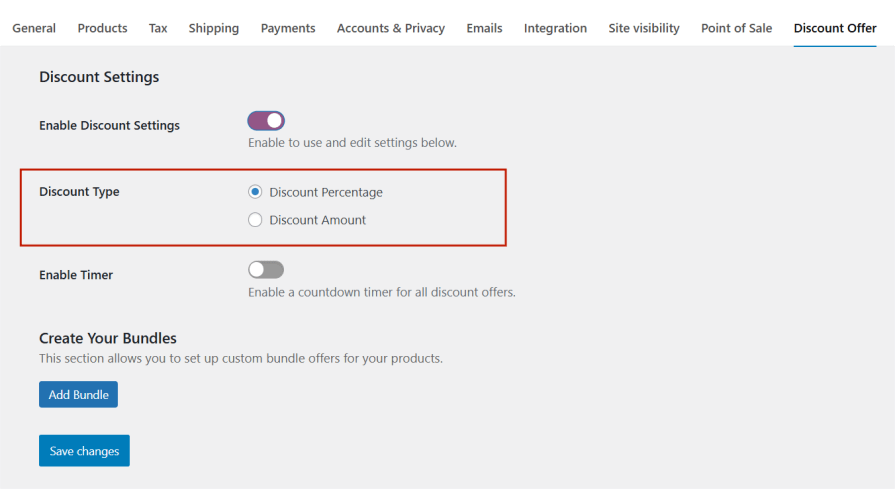
Task: Turn on the Enable Timer toggle
Action: pos(266,270)
